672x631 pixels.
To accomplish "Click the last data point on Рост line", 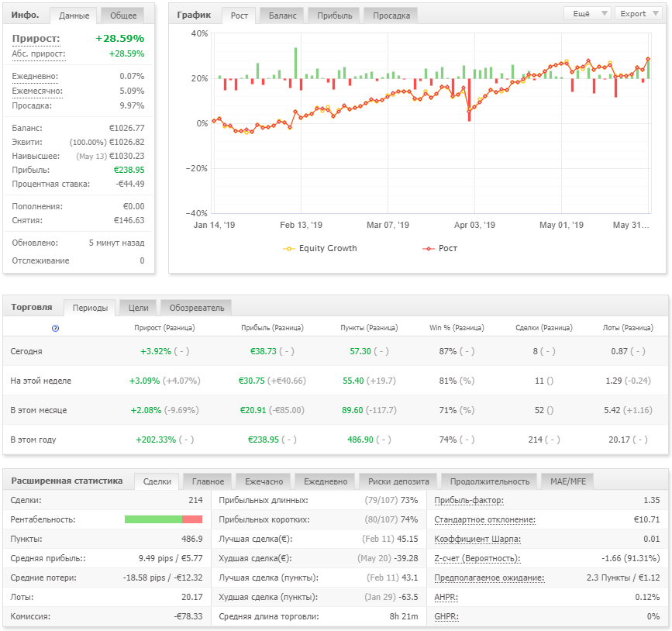I will pyautogui.click(x=648, y=59).
